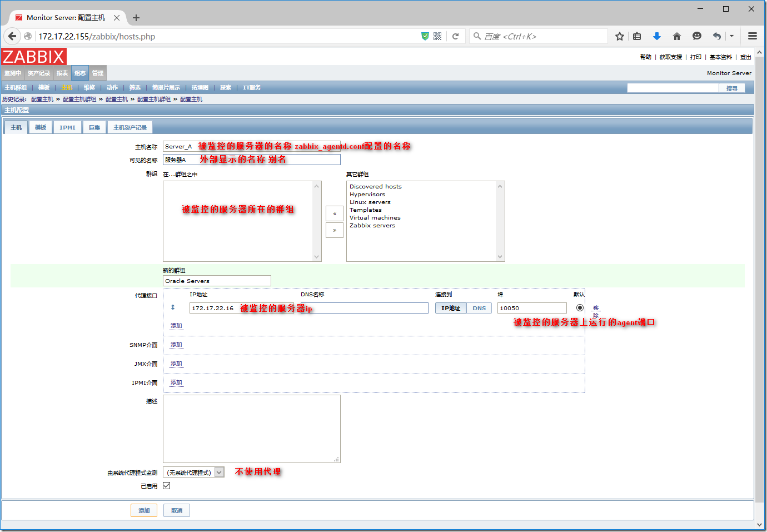Open dropdown arrow next to undo icon
The width and height of the screenshot is (767, 532).
tap(731, 36)
